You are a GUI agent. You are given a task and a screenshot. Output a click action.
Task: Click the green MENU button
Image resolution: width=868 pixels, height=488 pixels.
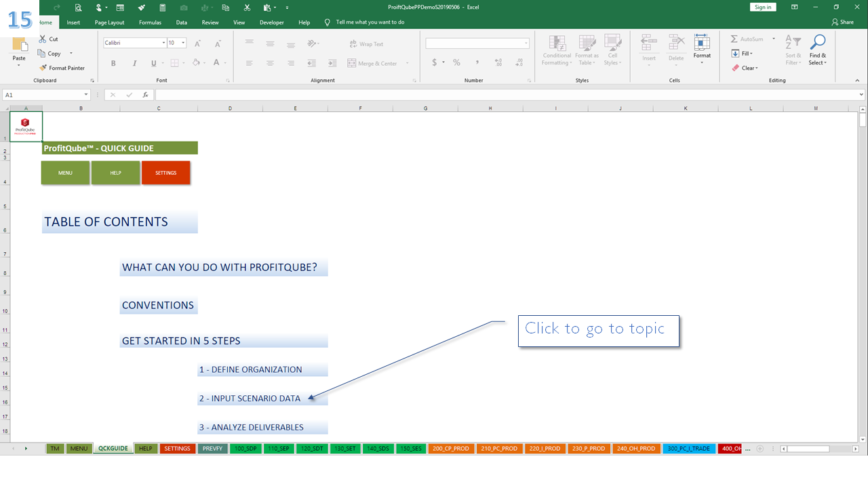pos(65,173)
